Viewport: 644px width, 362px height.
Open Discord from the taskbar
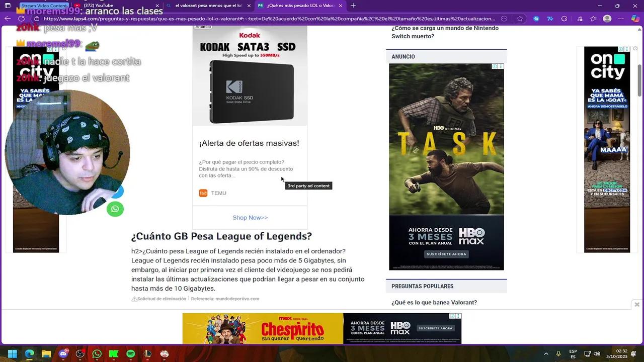tap(63, 354)
